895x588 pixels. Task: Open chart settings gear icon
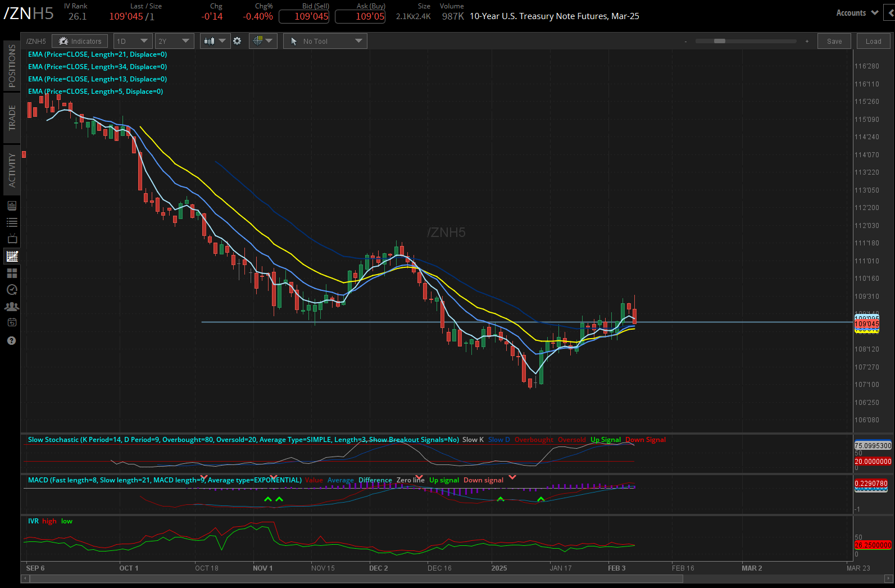point(237,41)
